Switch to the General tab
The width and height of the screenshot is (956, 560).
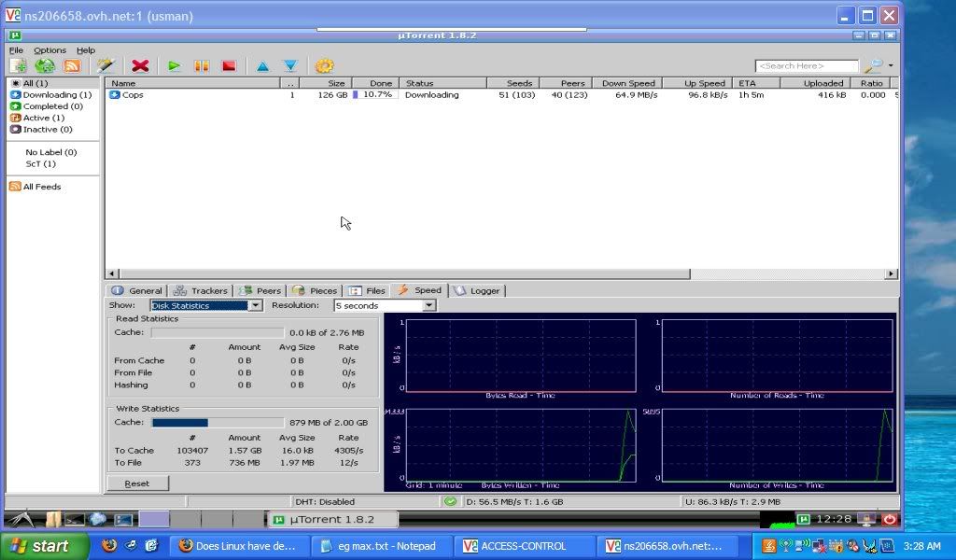point(138,290)
